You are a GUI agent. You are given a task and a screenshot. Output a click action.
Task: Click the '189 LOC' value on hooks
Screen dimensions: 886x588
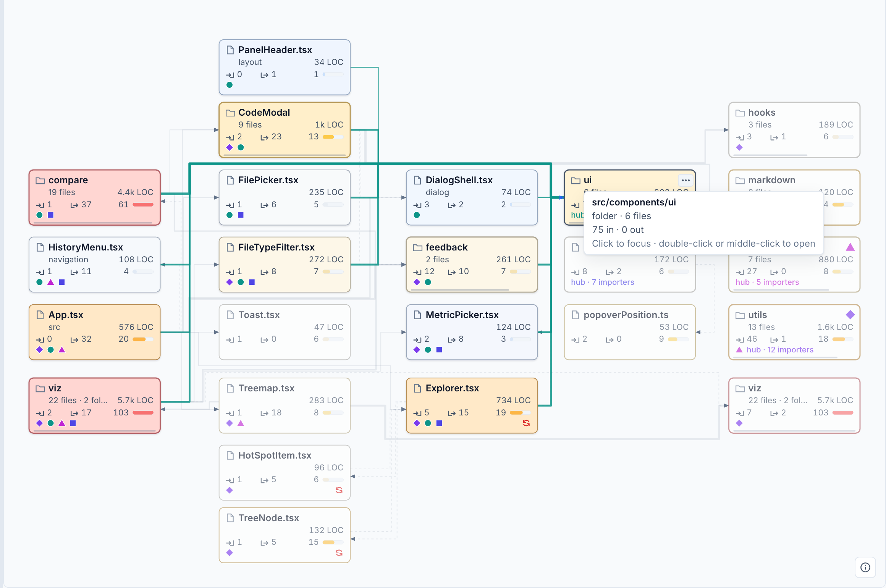(x=836, y=125)
